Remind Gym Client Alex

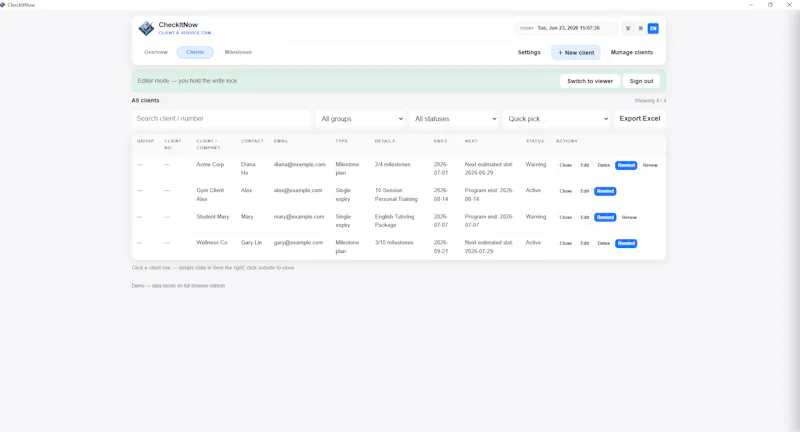point(605,191)
